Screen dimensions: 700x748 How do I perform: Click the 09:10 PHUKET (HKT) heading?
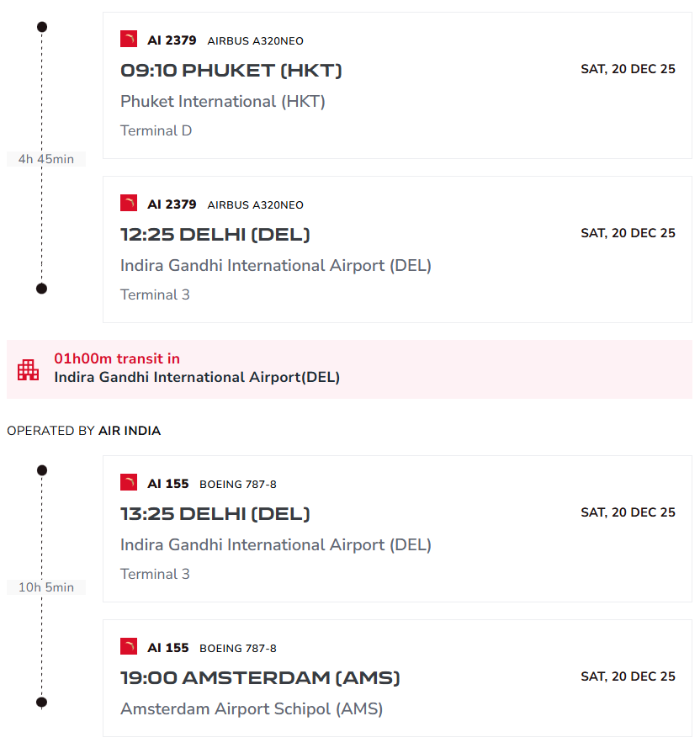[x=231, y=71]
